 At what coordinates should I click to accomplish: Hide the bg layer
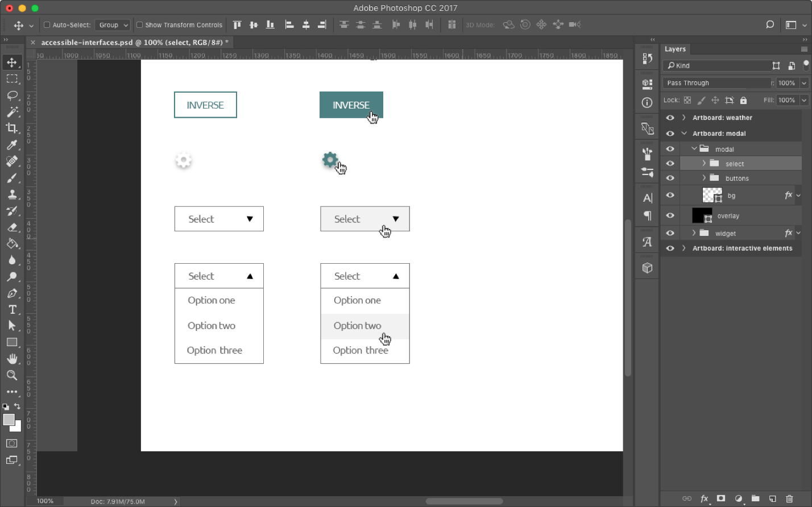point(670,196)
